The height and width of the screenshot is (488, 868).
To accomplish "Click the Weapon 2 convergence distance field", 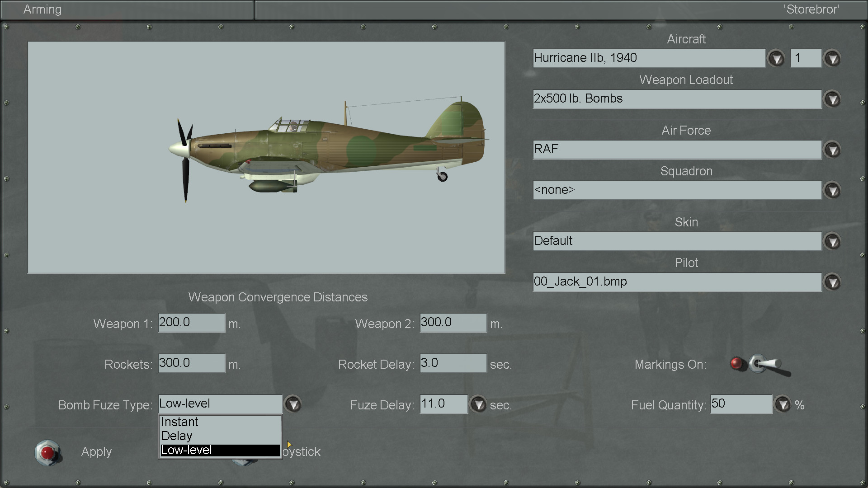I will tap(453, 323).
